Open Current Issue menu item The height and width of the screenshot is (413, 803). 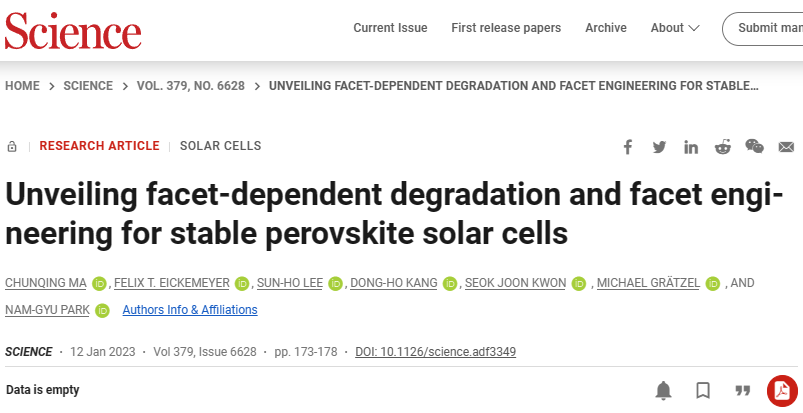click(390, 28)
